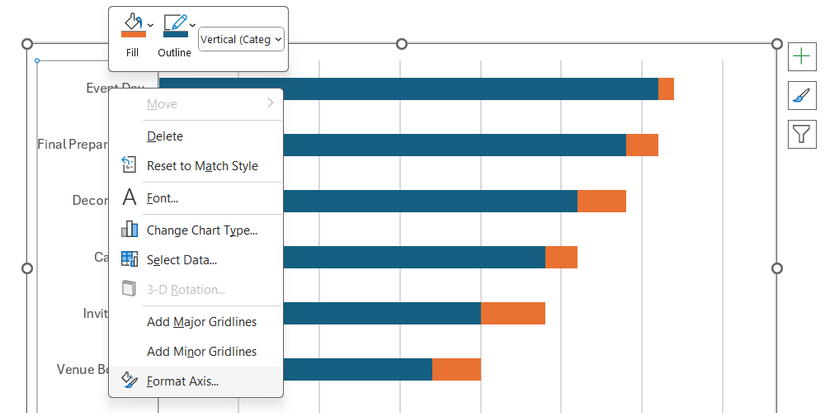Open Chart Filters funnel button
The width and height of the screenshot is (825, 413).
802,133
